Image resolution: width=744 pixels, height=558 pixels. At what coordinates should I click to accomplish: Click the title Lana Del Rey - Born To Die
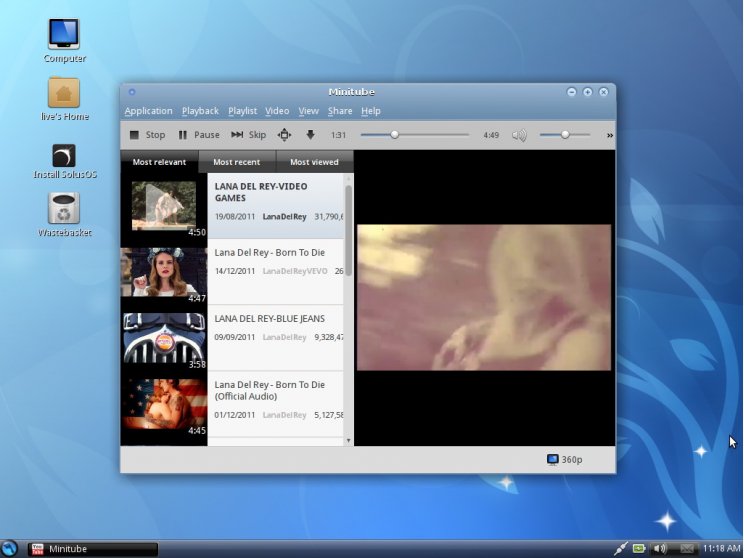(270, 252)
